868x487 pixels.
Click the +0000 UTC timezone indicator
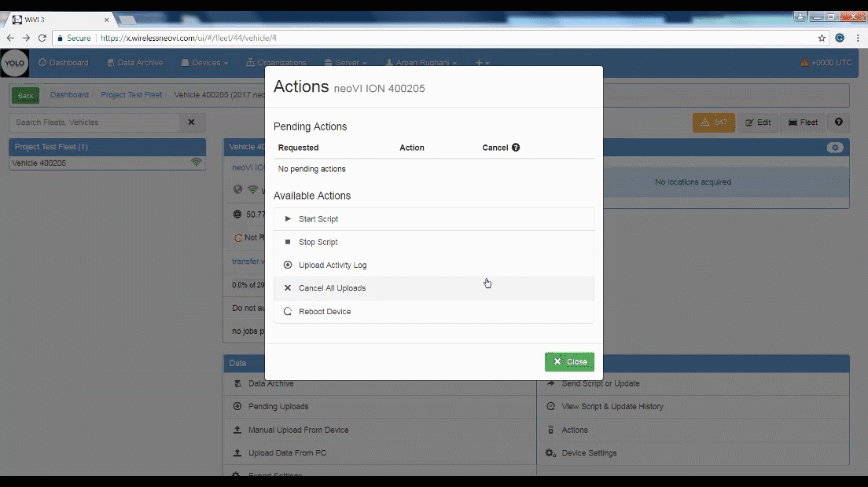click(x=826, y=63)
